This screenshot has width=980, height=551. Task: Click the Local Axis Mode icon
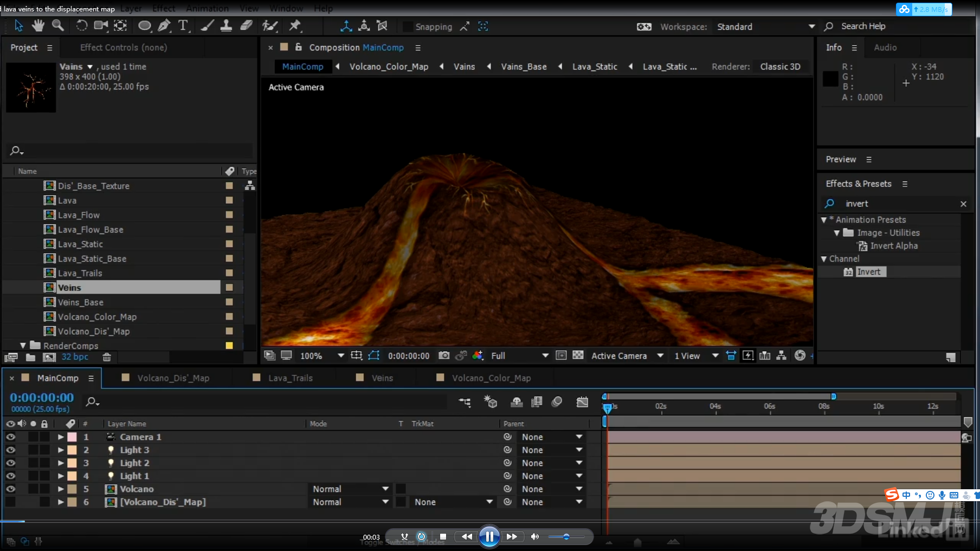pos(346,26)
